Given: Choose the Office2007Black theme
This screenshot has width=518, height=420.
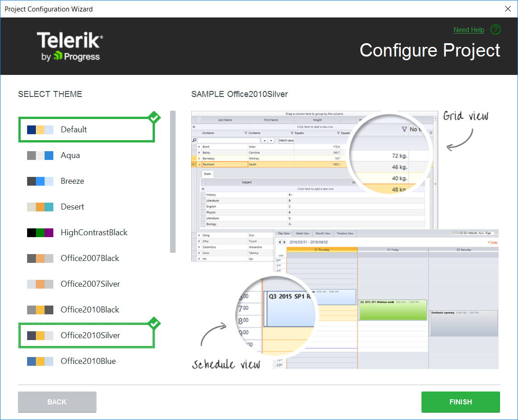Looking at the screenshot, I should 86,258.
